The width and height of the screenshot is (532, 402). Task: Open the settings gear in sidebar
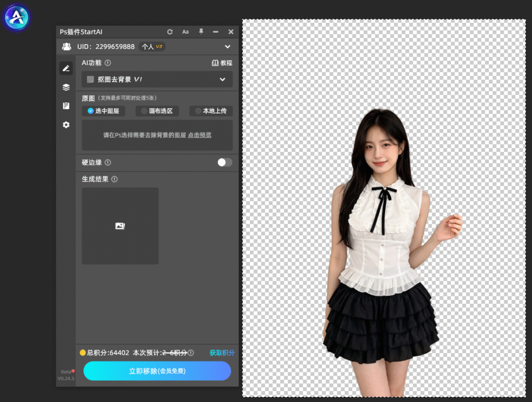pos(66,125)
